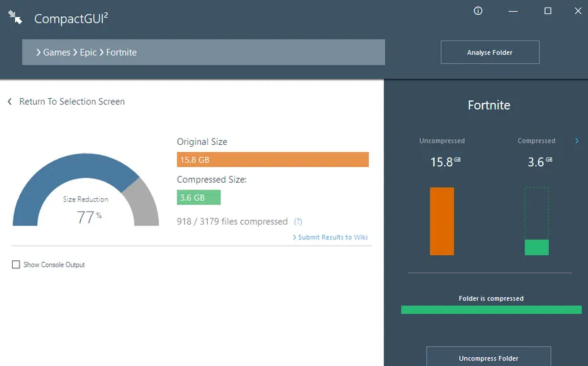588x366 pixels.
Task: Click the 3.6 GB value under Compressed
Action: click(540, 162)
